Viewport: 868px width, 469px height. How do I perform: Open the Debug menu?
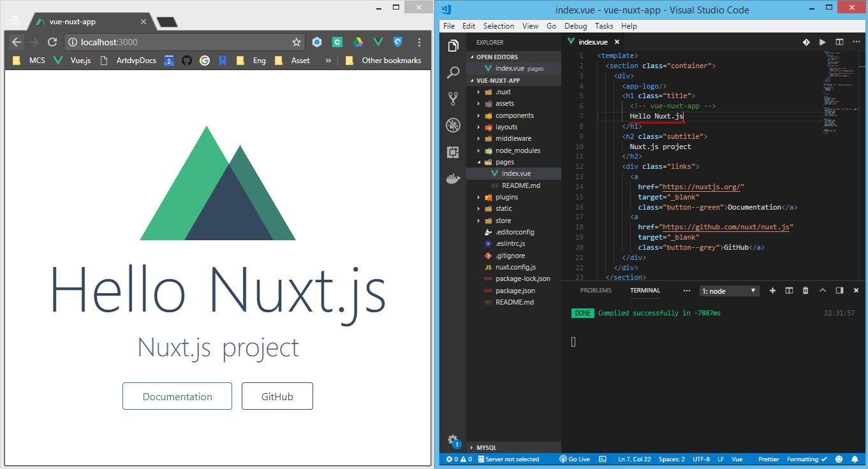point(575,26)
